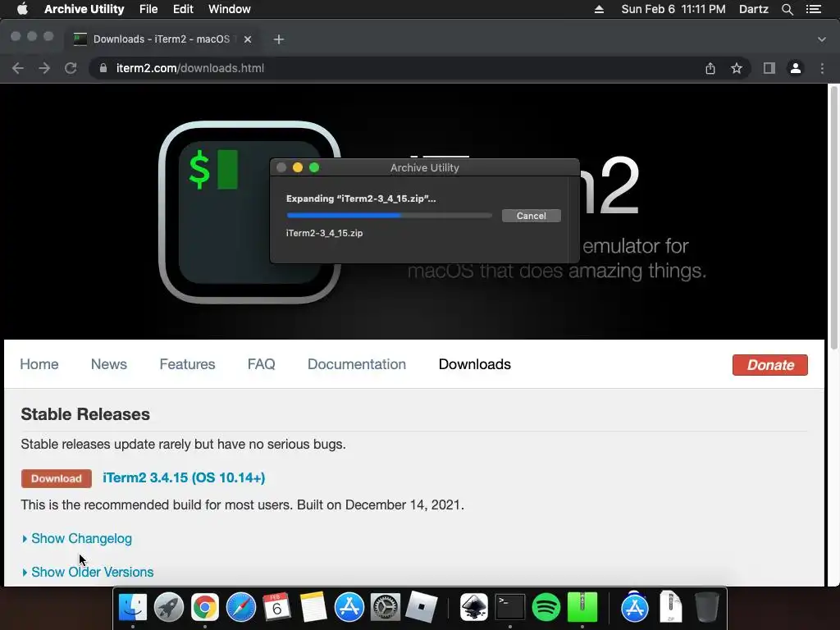Select the Downloads - iTerm2 tab

click(x=161, y=39)
